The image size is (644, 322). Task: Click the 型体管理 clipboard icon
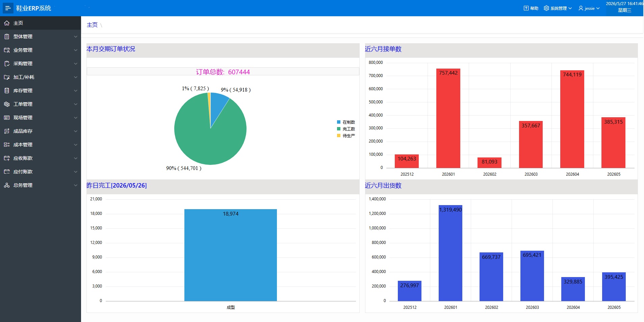click(7, 36)
